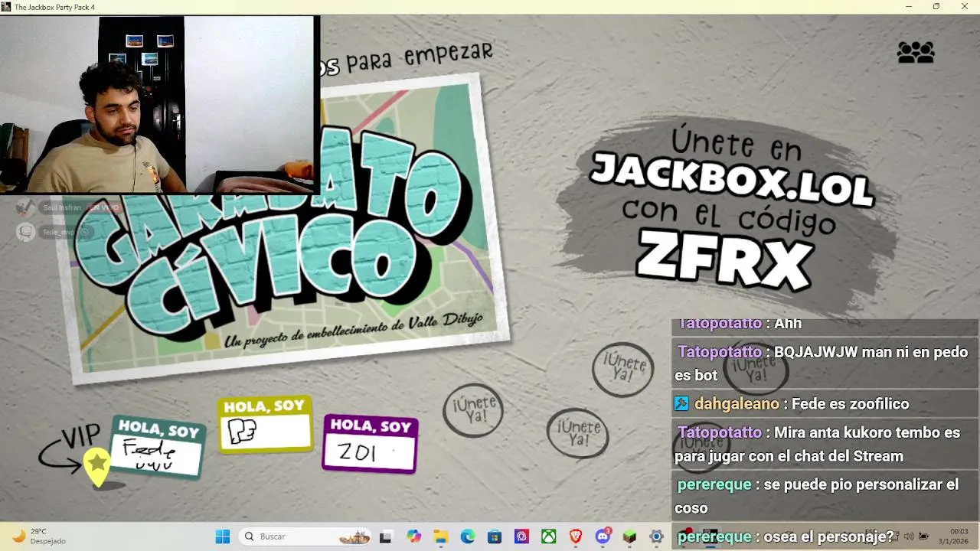
Task: Click the Jackbox Party Pack 4 title bar icon
Action: [x=6, y=7]
